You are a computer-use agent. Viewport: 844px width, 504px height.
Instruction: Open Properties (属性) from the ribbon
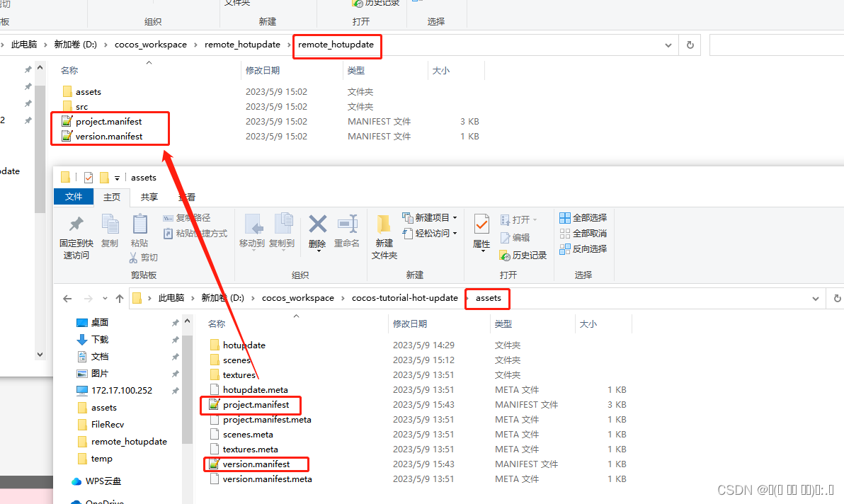click(x=481, y=233)
